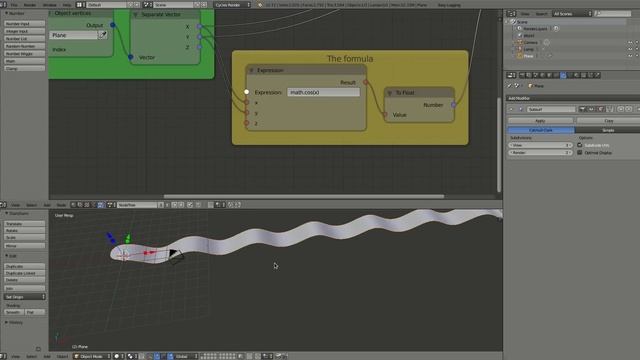This screenshot has height=360, width=640.
Task: Click the Subsurf modifier name field
Action: pos(551,109)
